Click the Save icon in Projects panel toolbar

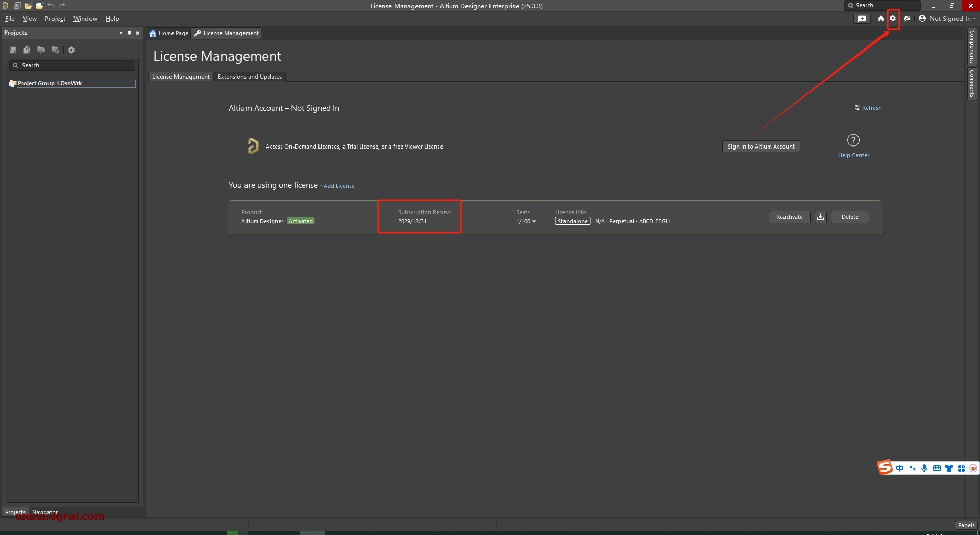pos(13,50)
